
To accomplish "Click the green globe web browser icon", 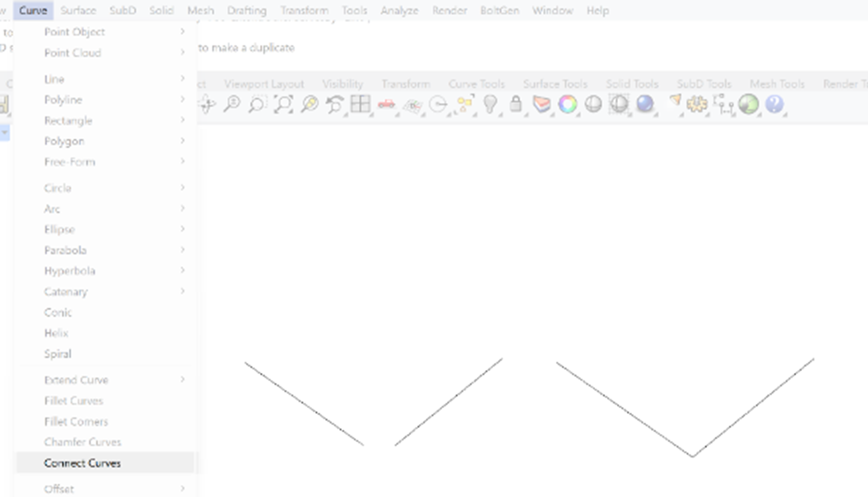I will [750, 104].
